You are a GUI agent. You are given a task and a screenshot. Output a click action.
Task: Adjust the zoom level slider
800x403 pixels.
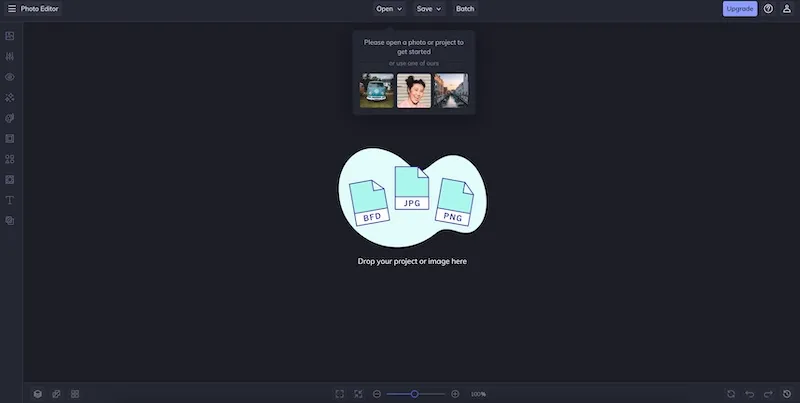[x=415, y=394]
